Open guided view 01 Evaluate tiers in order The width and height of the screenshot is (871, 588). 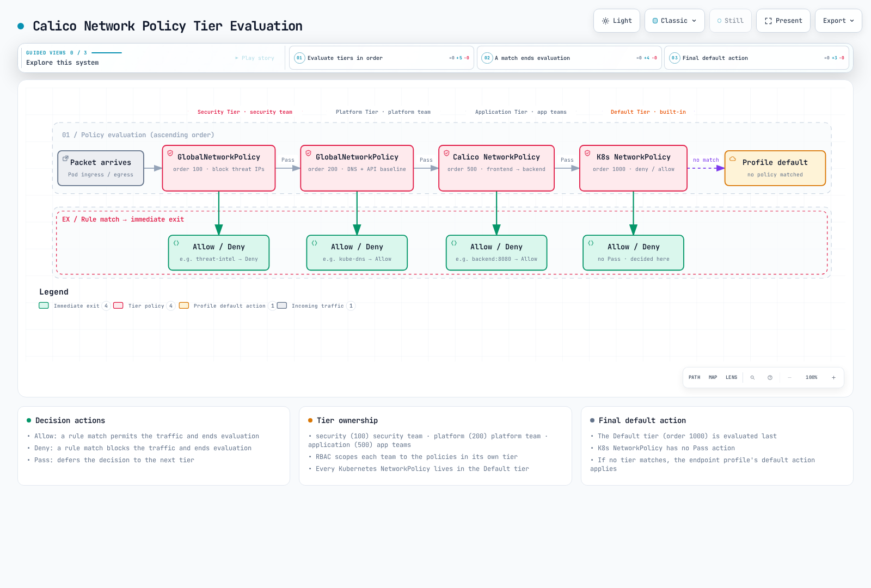[382, 58]
